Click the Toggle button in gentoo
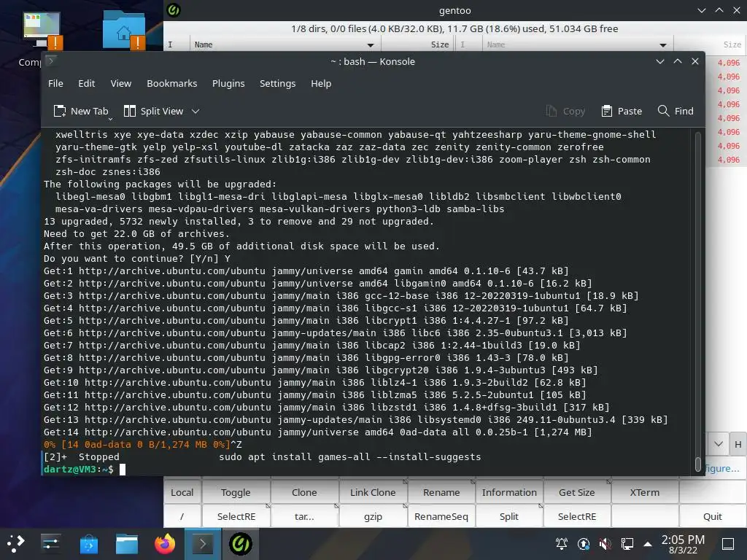The image size is (747, 560). [236, 492]
